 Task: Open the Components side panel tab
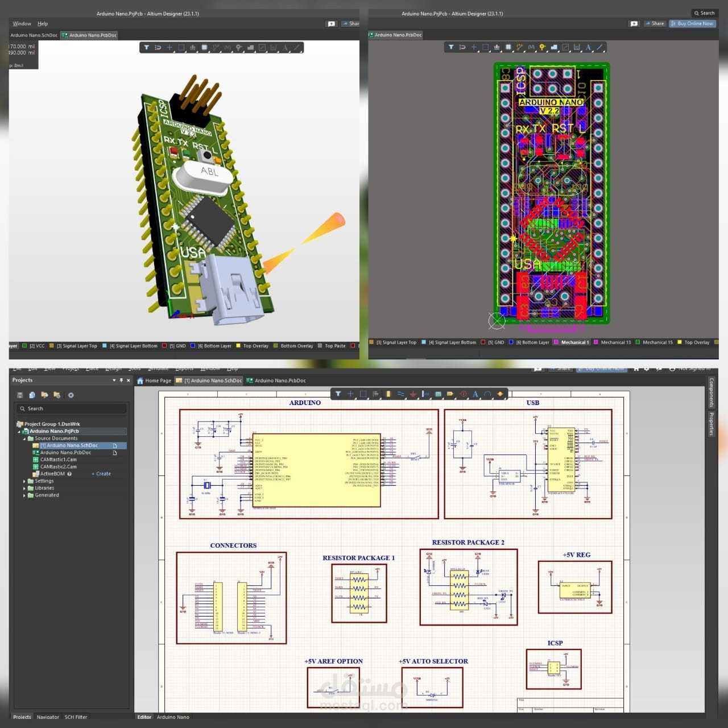(x=711, y=392)
